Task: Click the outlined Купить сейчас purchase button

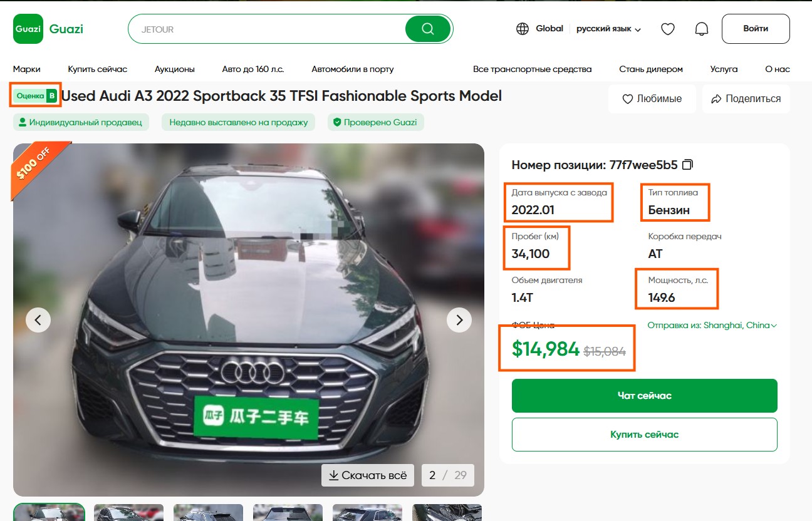Action: coord(645,435)
